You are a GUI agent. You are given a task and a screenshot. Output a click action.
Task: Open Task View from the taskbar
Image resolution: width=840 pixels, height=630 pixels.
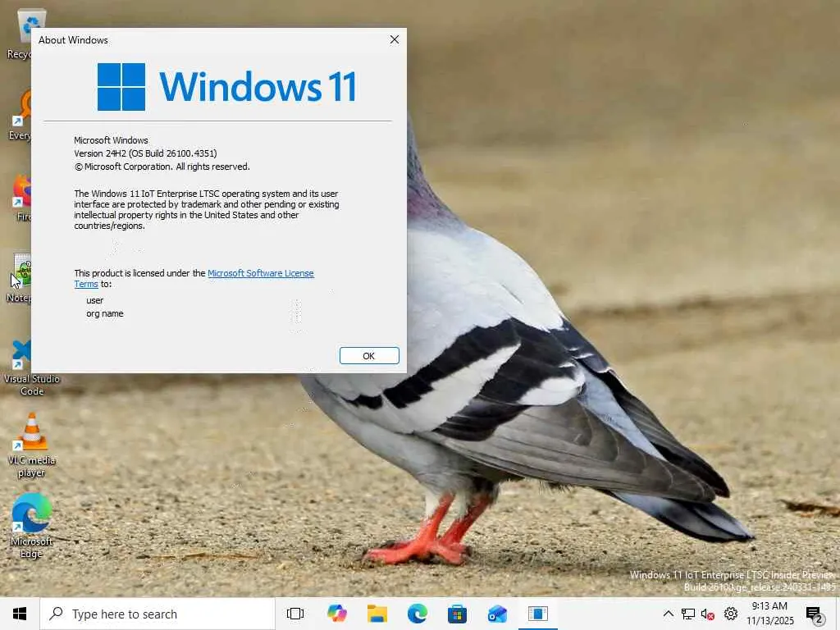point(295,614)
